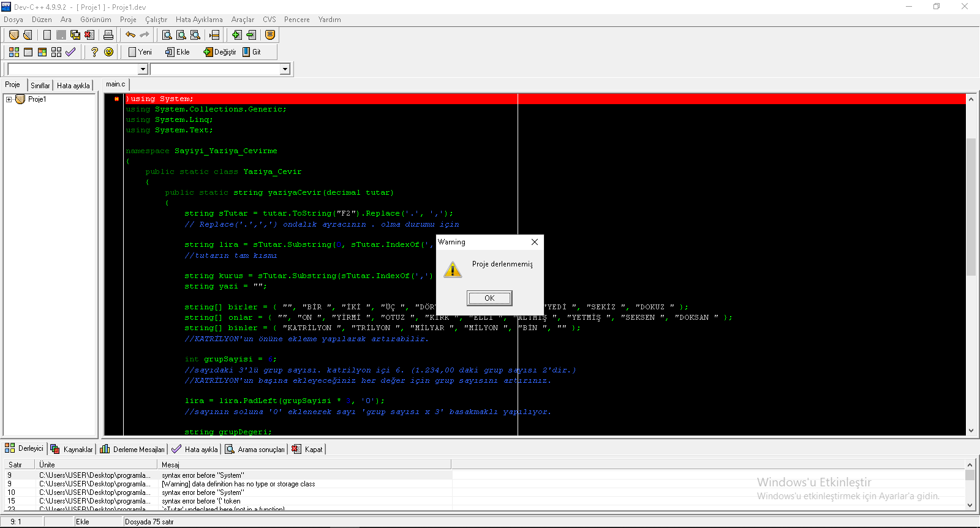This screenshot has width=980, height=528.
Task: Select the first syntax error row
Action: [202, 475]
